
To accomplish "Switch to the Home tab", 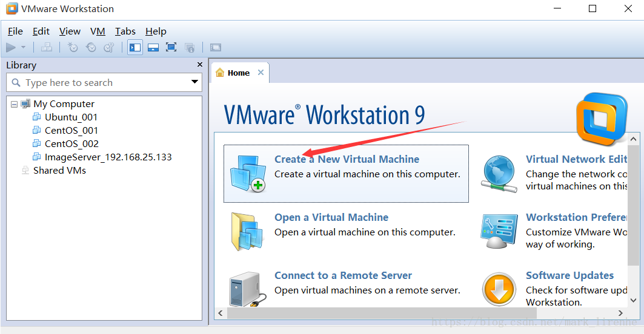I will tap(239, 73).
